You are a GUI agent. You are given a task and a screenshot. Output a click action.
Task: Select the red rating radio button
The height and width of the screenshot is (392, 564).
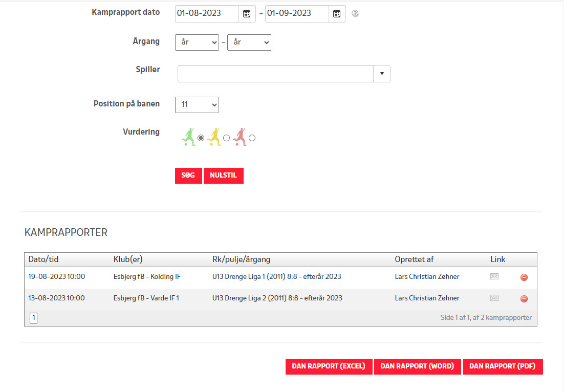tap(252, 138)
